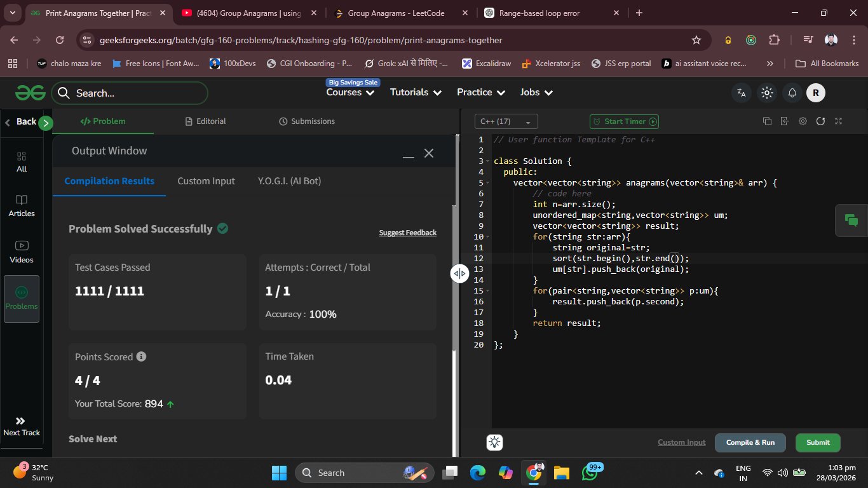Viewport: 868px width, 488px height.
Task: Open Videos in the left sidebar
Action: [22, 252]
